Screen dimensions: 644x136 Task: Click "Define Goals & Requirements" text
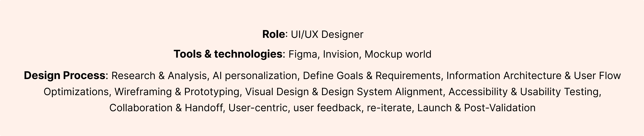tap(371, 76)
